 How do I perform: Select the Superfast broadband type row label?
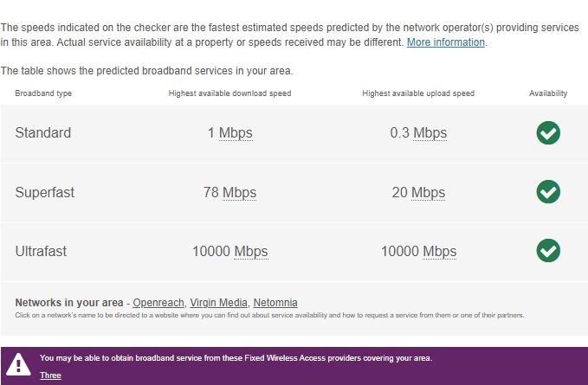(45, 193)
